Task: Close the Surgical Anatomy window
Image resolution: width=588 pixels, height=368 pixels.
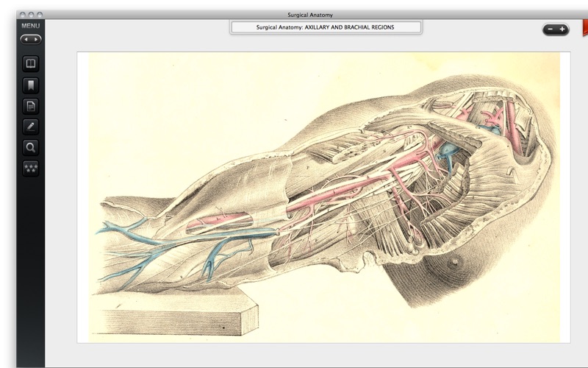Action: tap(23, 15)
